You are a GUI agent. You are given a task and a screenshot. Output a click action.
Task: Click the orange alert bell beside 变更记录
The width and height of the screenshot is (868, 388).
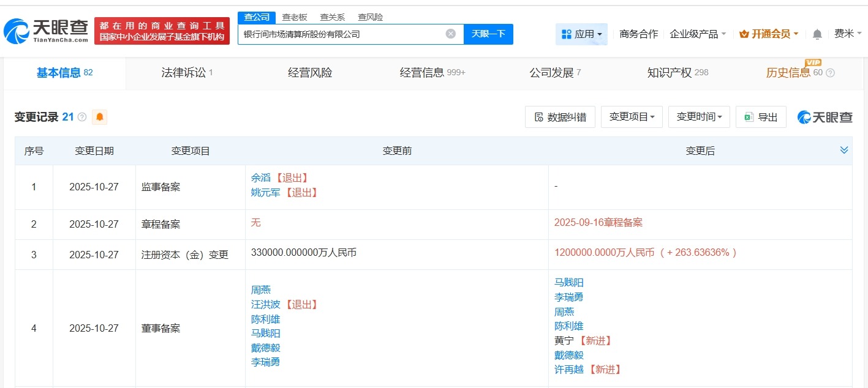pos(99,116)
